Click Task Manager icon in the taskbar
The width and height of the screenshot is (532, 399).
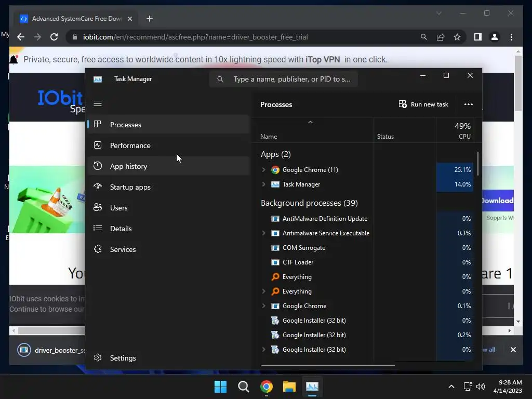coord(312,387)
